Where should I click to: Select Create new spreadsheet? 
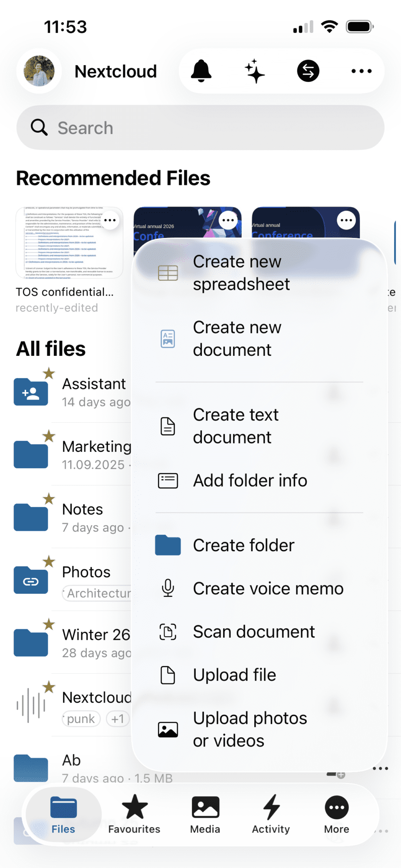[241, 273]
